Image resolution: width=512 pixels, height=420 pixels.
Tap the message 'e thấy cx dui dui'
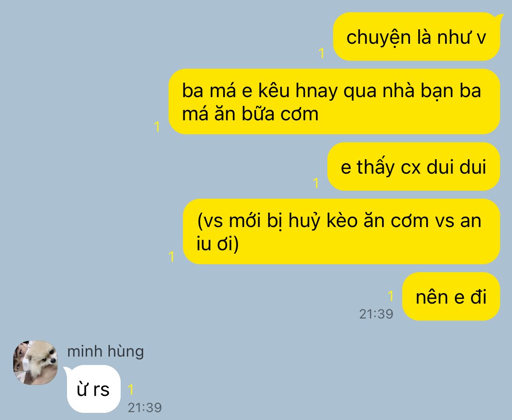click(x=414, y=166)
